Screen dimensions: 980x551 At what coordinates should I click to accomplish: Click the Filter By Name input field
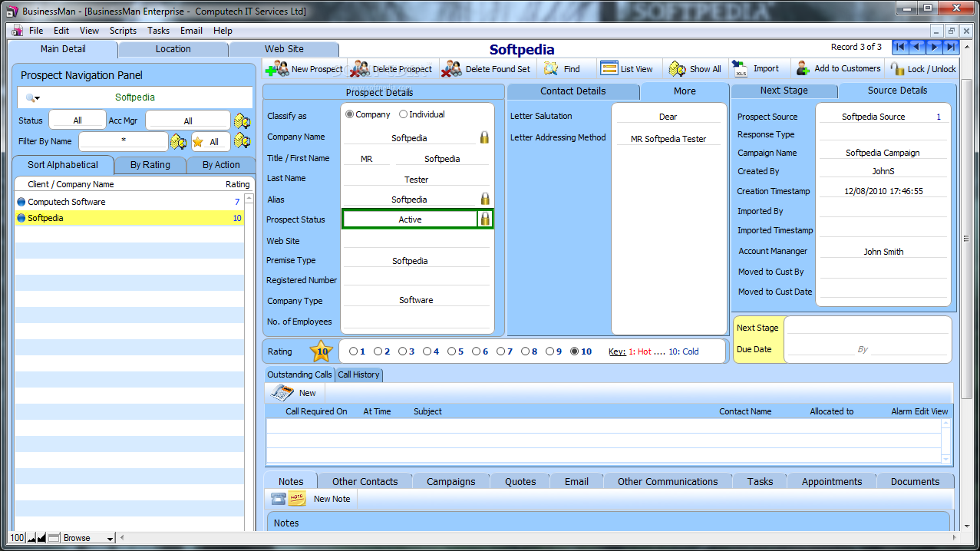click(123, 141)
